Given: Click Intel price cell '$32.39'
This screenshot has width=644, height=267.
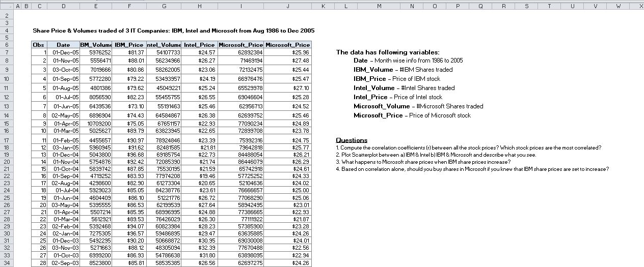Looking at the screenshot, I should pyautogui.click(x=199, y=248).
